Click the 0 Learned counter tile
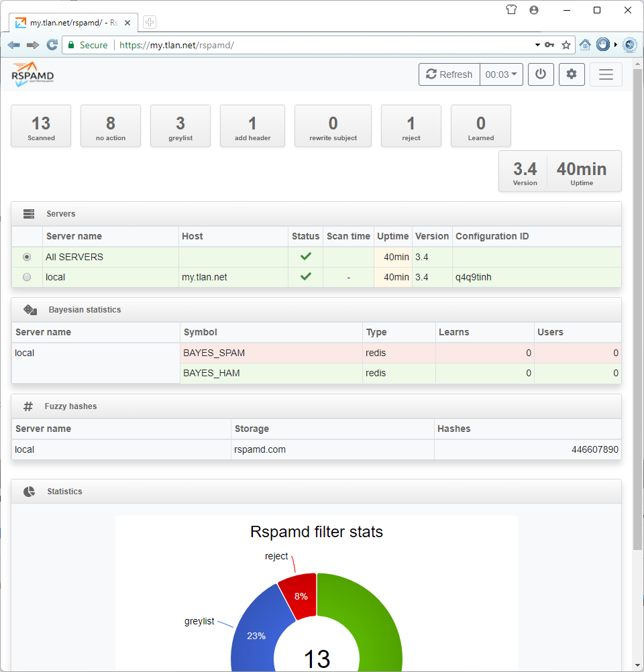This screenshot has width=644, height=672. (481, 126)
